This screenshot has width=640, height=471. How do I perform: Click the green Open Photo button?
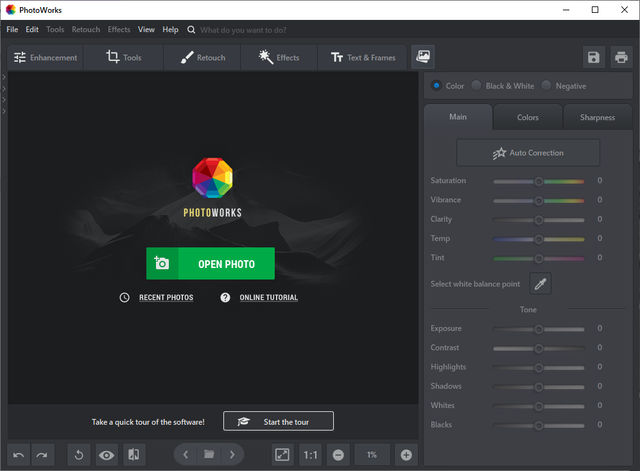210,264
